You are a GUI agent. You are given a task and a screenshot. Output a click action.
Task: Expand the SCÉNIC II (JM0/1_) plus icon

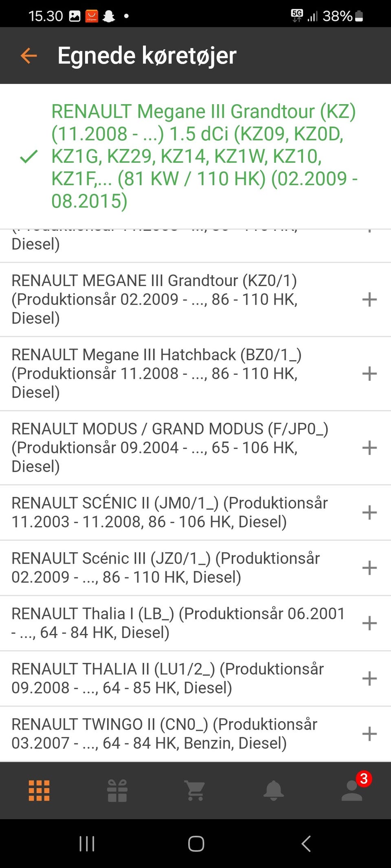(x=369, y=512)
